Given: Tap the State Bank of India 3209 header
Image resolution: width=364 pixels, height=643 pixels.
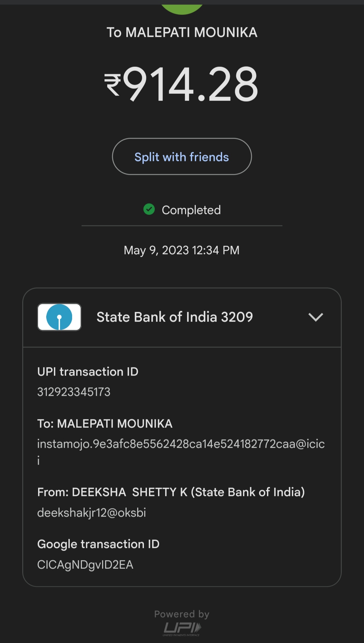Looking at the screenshot, I should [x=175, y=317].
